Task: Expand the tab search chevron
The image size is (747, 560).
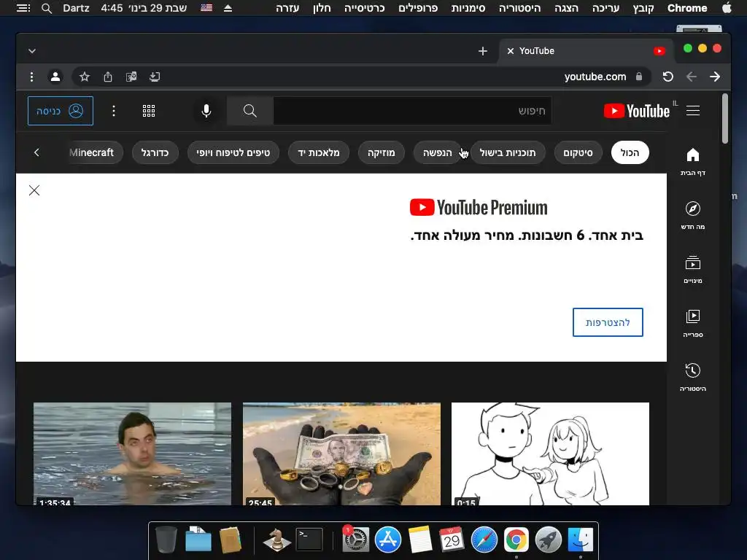Action: [x=32, y=51]
